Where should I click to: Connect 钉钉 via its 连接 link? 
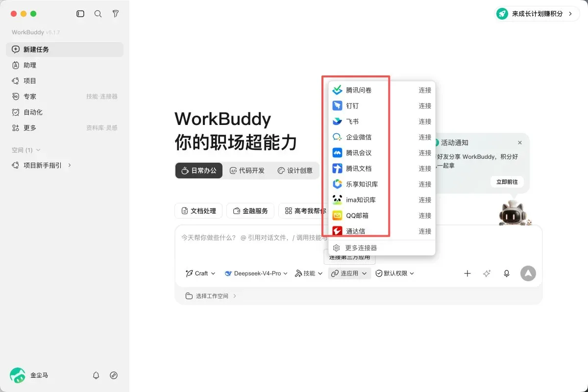(x=425, y=106)
